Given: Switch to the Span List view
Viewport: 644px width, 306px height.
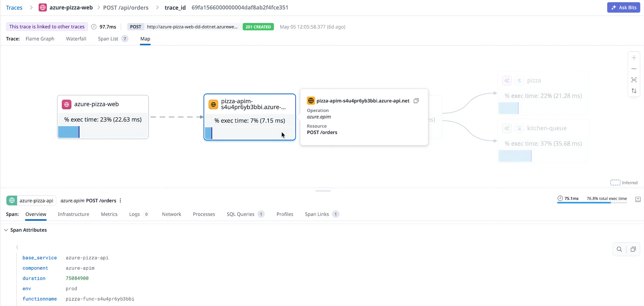Looking at the screenshot, I should [113, 39].
